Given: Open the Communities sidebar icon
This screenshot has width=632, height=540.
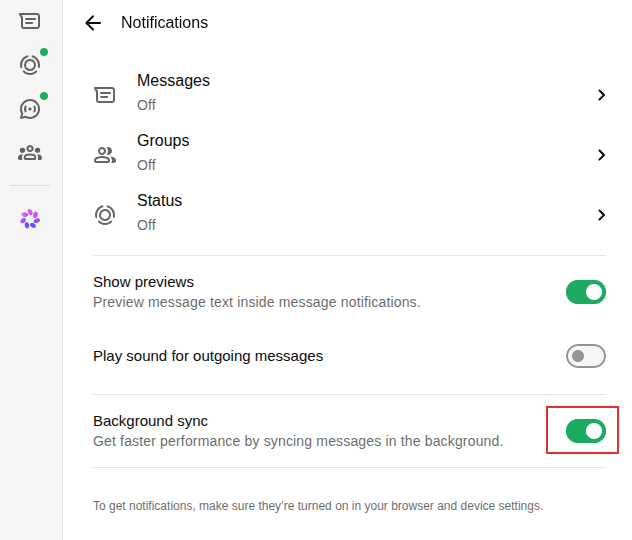Looking at the screenshot, I should click(30, 153).
